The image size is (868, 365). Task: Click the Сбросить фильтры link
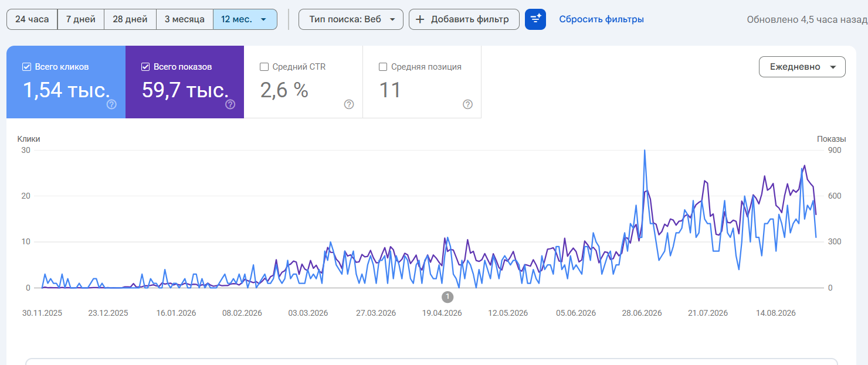[601, 19]
